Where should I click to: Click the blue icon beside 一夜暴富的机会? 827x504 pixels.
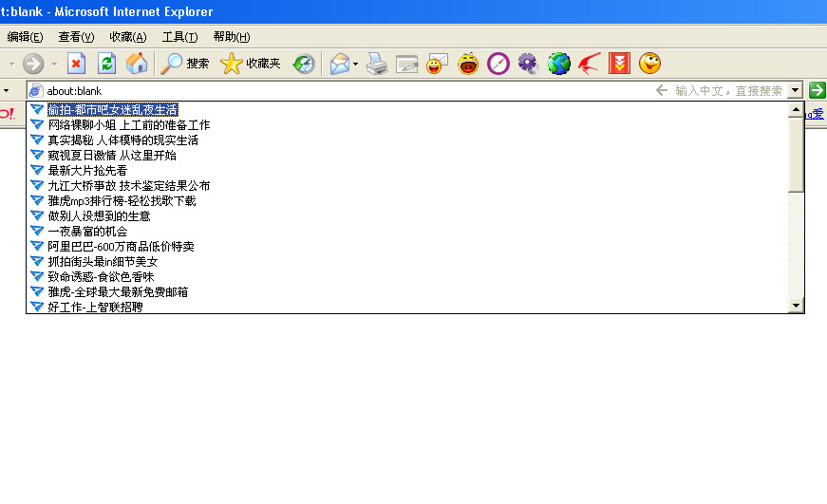pos(37,231)
